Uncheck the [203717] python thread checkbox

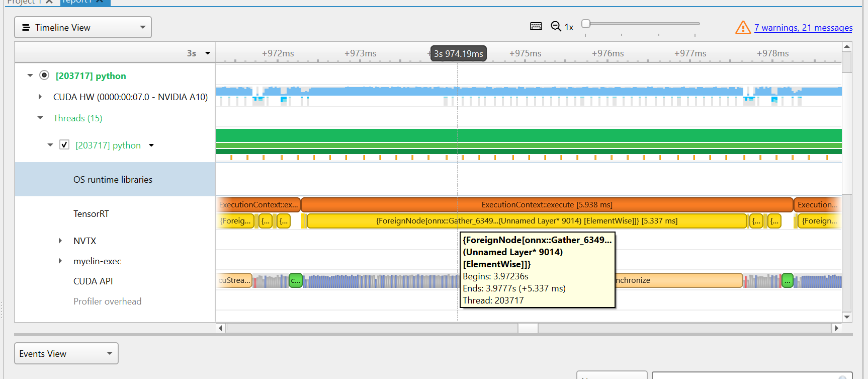[x=64, y=145]
